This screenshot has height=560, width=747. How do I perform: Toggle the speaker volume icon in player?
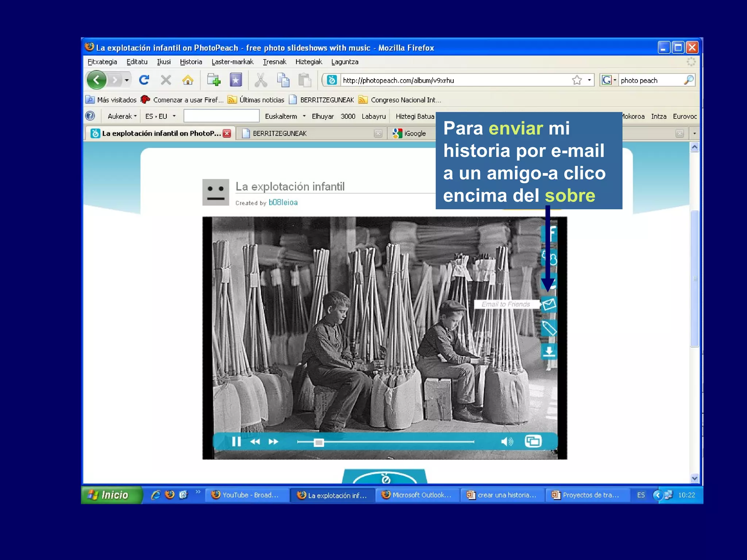click(x=507, y=442)
